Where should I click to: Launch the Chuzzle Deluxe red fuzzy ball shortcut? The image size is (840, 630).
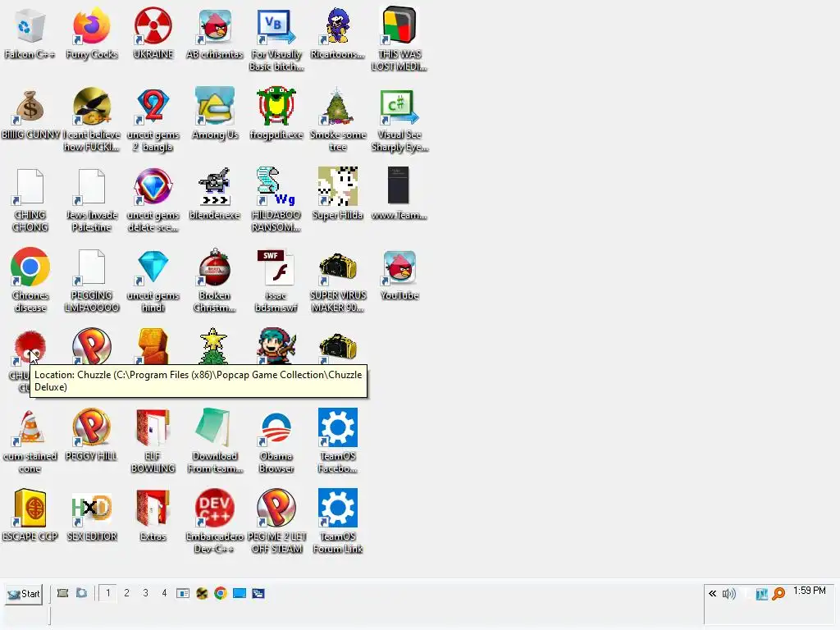(x=30, y=347)
